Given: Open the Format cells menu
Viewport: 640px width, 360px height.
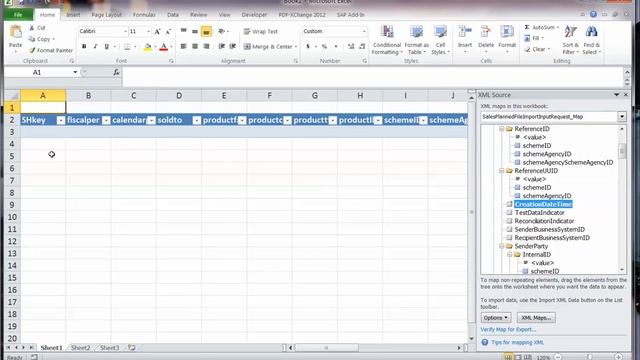Looking at the screenshot, I should [507, 40].
